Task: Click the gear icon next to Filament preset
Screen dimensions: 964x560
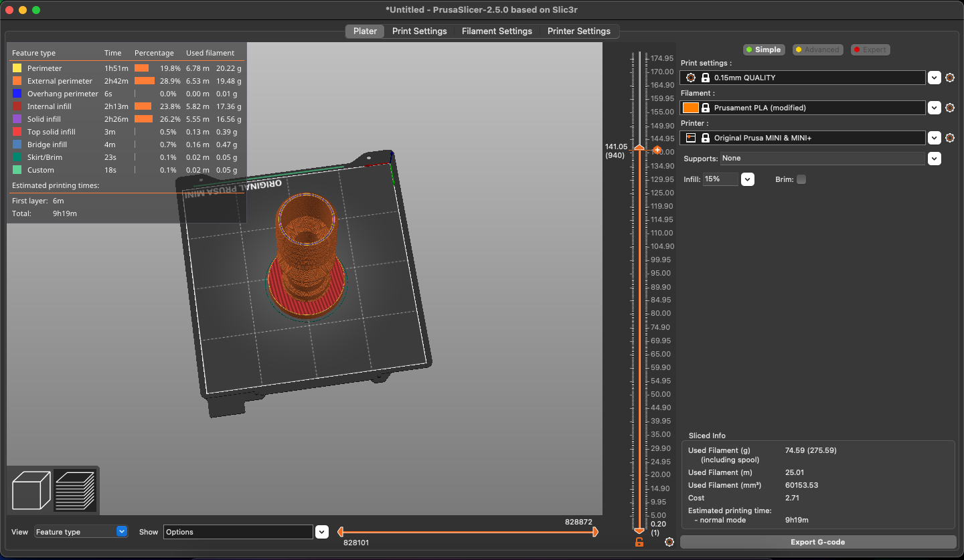Action: [949, 108]
